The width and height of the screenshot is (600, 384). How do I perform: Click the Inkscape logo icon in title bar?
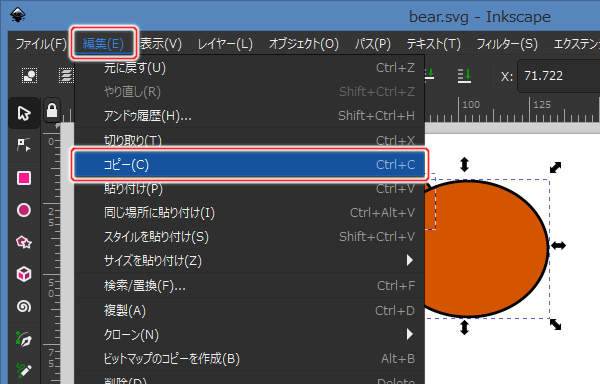(x=18, y=15)
